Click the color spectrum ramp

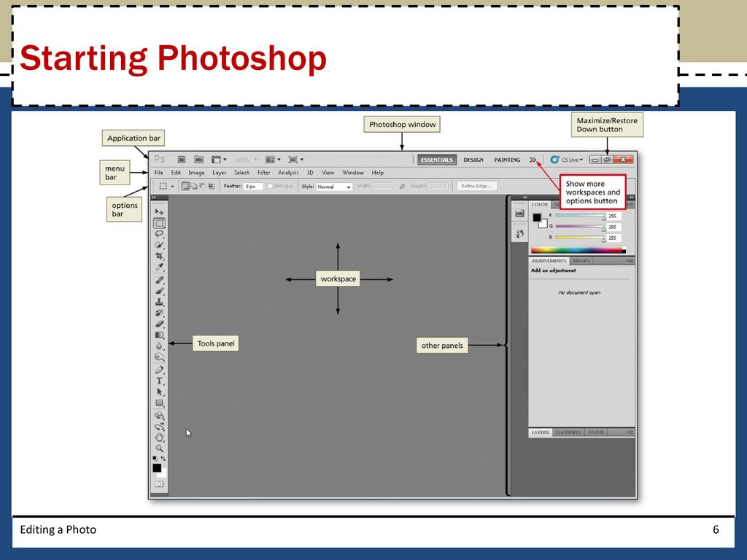click(578, 250)
